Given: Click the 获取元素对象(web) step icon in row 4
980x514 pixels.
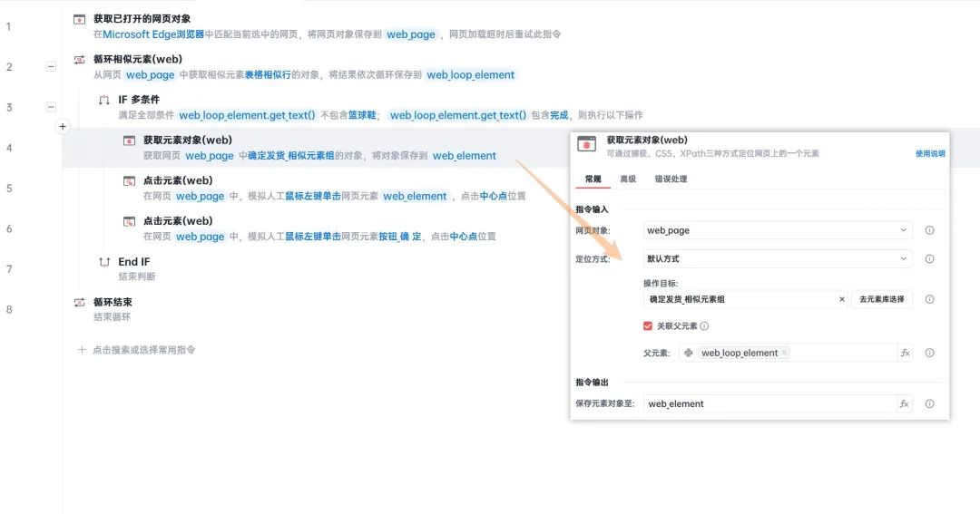Looking at the screenshot, I should pos(130,141).
